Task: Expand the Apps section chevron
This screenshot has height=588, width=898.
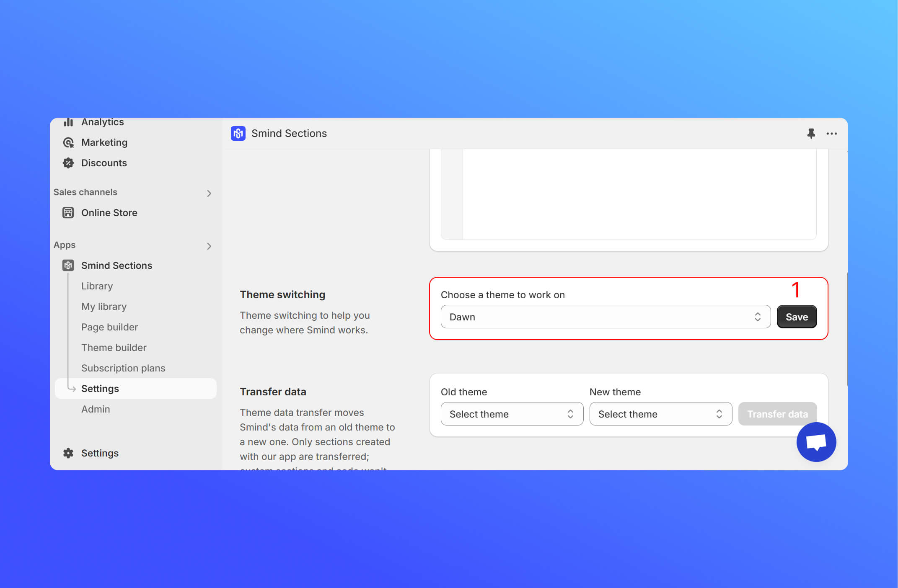Action: 209,246
